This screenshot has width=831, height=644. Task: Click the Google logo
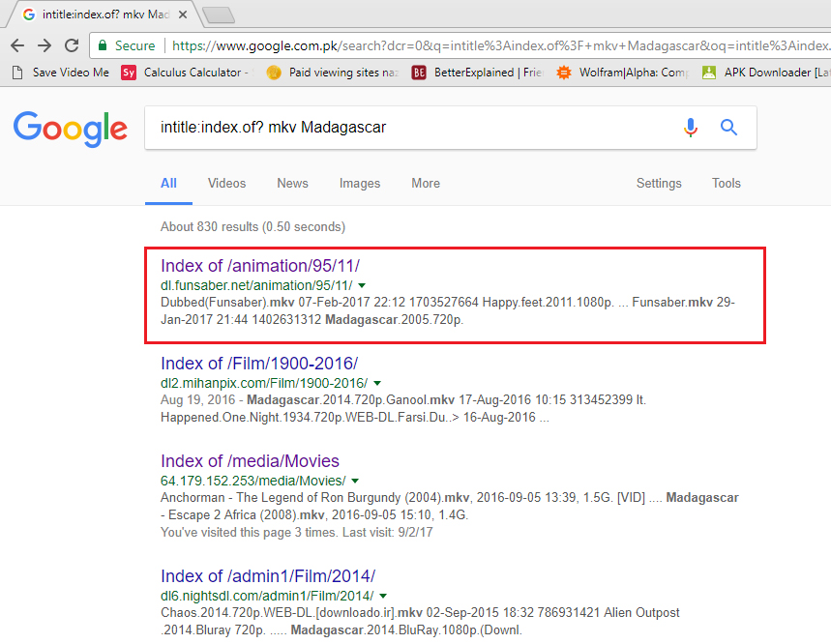71,129
